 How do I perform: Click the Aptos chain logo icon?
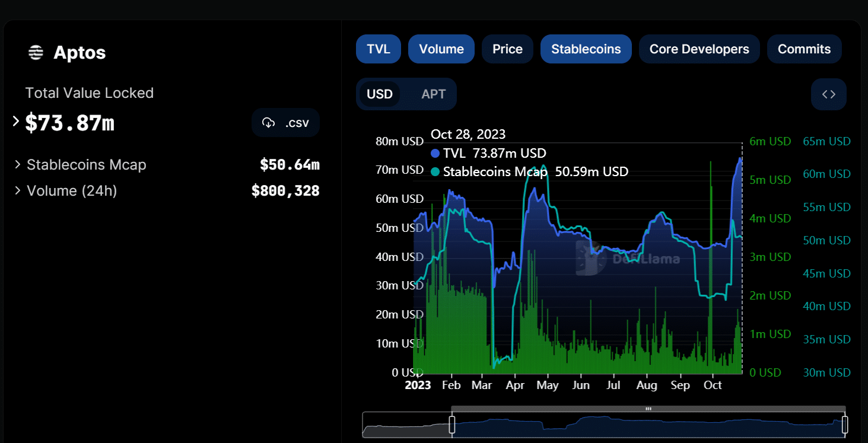[36, 53]
